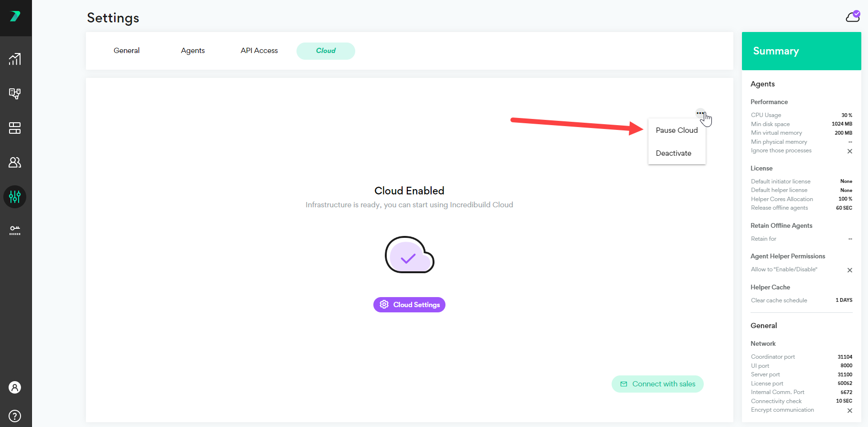Click the Retain for label
The height and width of the screenshot is (427, 868).
[763, 239]
